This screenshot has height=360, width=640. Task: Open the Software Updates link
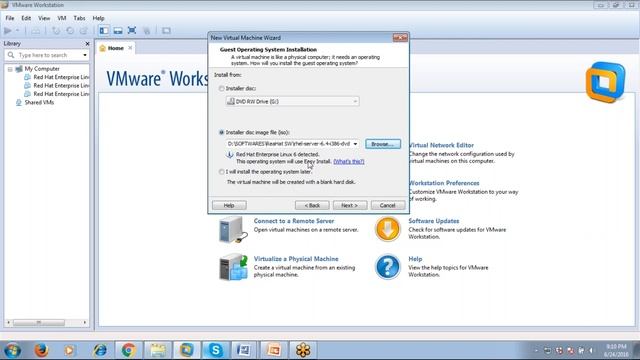click(x=434, y=221)
